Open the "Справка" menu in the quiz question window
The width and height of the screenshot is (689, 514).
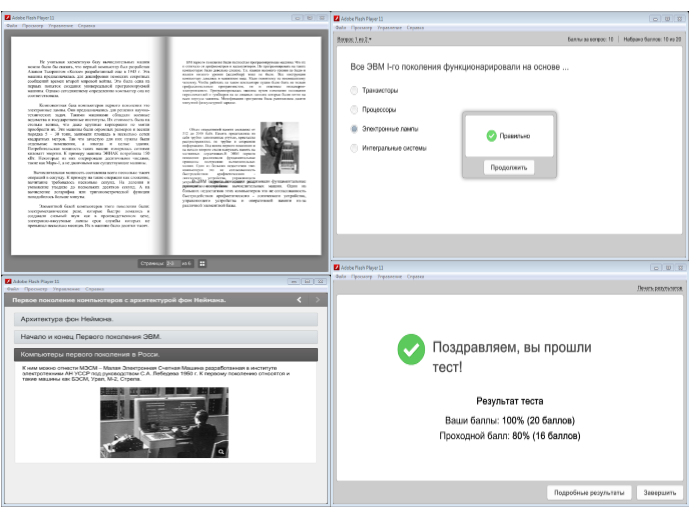tap(416, 28)
